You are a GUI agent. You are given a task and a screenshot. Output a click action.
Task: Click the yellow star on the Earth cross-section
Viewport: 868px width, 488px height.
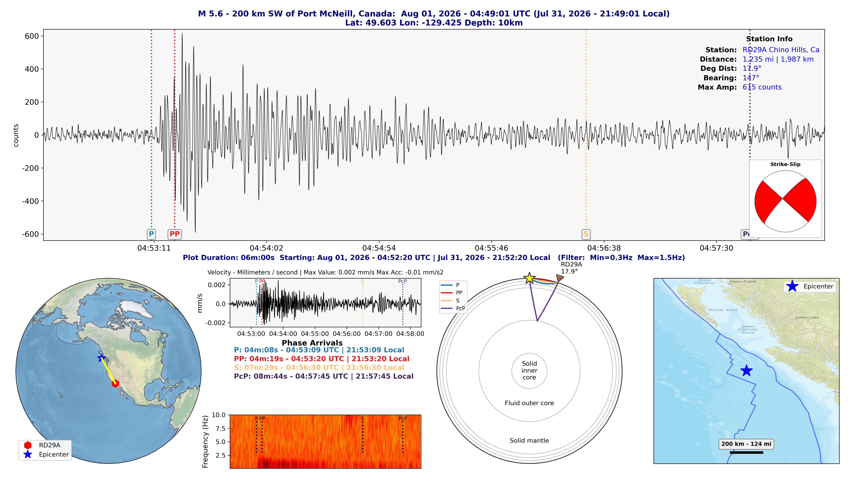(529, 278)
